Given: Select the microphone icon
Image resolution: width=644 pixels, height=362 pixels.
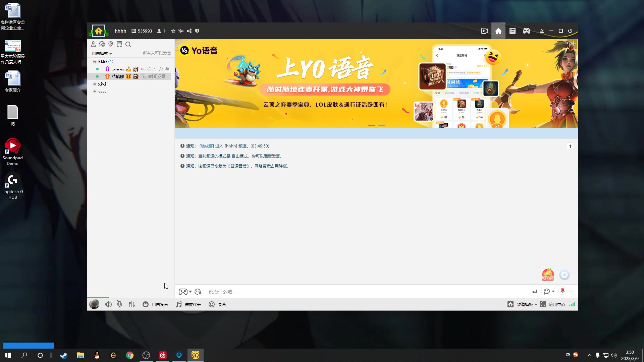Looking at the screenshot, I should pos(119,304).
